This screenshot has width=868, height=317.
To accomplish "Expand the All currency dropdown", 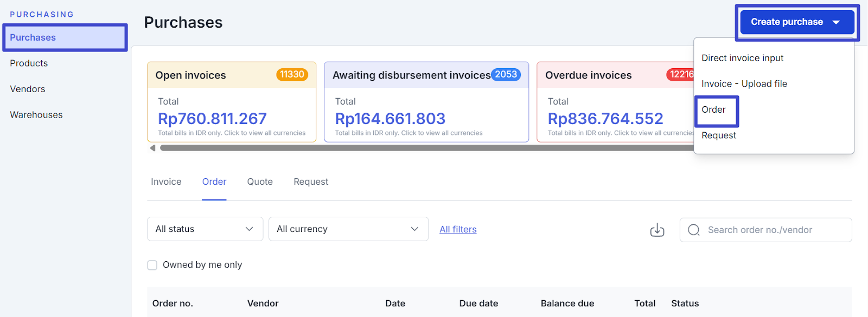I will (348, 229).
